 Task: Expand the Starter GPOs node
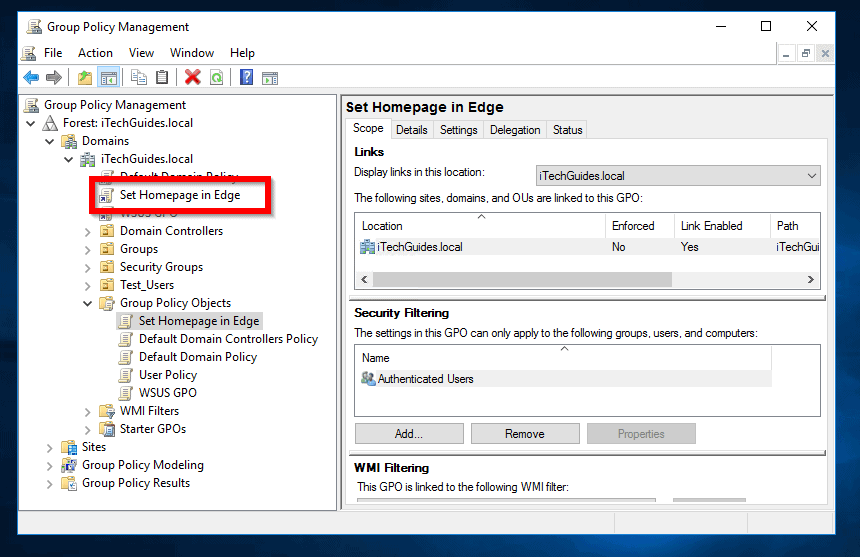[x=88, y=430]
